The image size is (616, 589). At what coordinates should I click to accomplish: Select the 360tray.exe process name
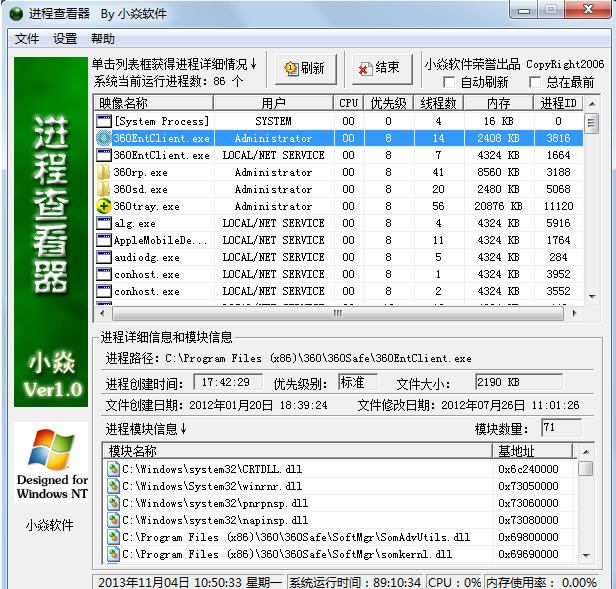(x=147, y=206)
